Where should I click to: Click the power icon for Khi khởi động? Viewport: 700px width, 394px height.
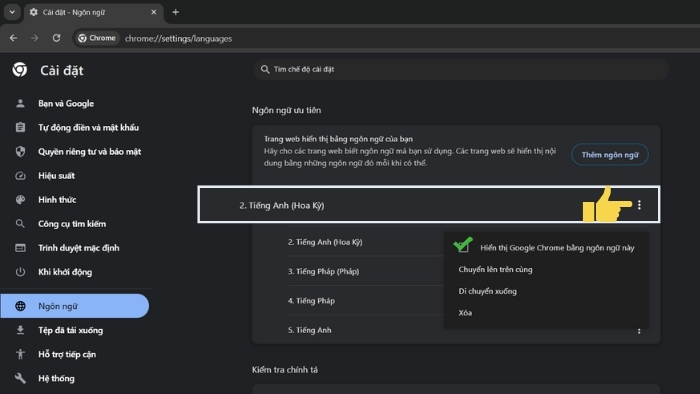[x=20, y=272]
